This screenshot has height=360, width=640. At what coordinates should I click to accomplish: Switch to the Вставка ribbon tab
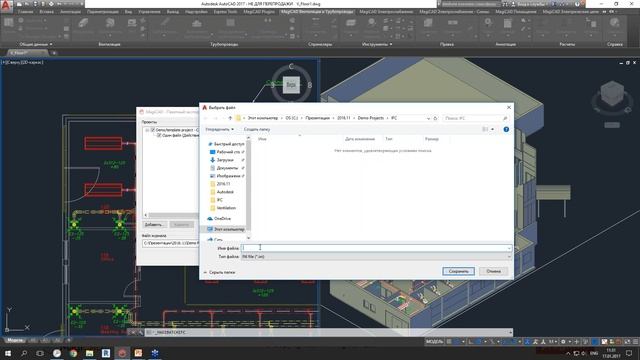(47, 12)
